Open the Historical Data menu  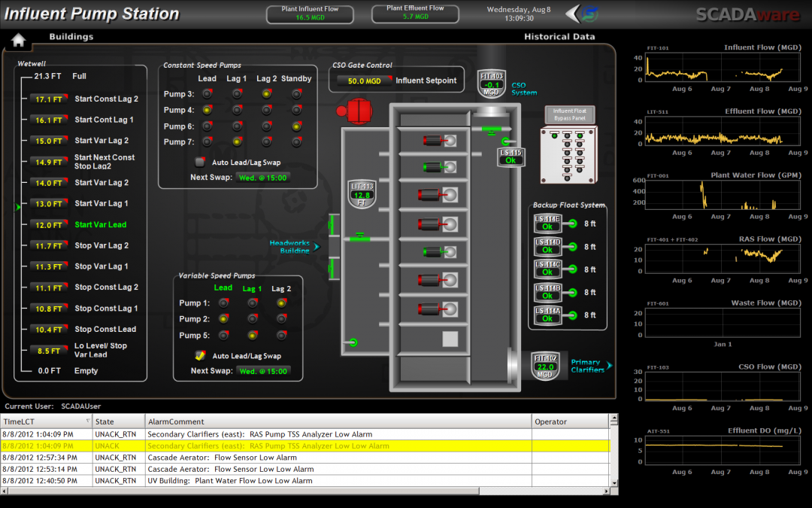(559, 37)
